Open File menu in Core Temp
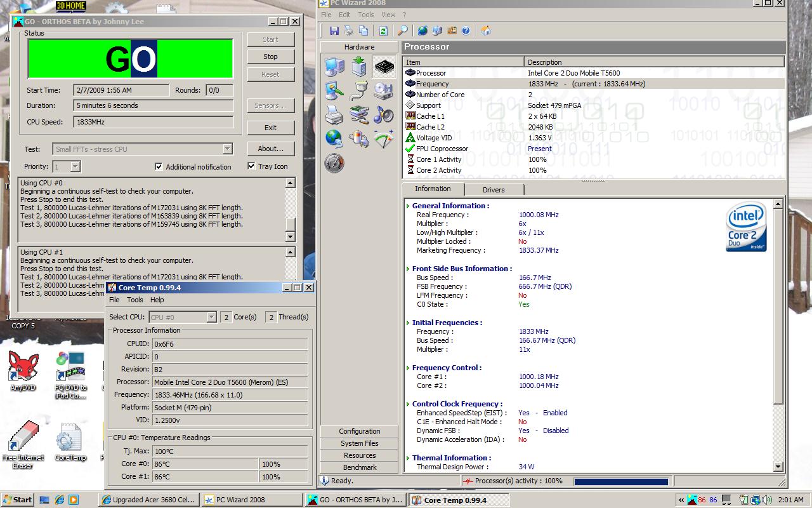812x508 pixels. click(114, 300)
